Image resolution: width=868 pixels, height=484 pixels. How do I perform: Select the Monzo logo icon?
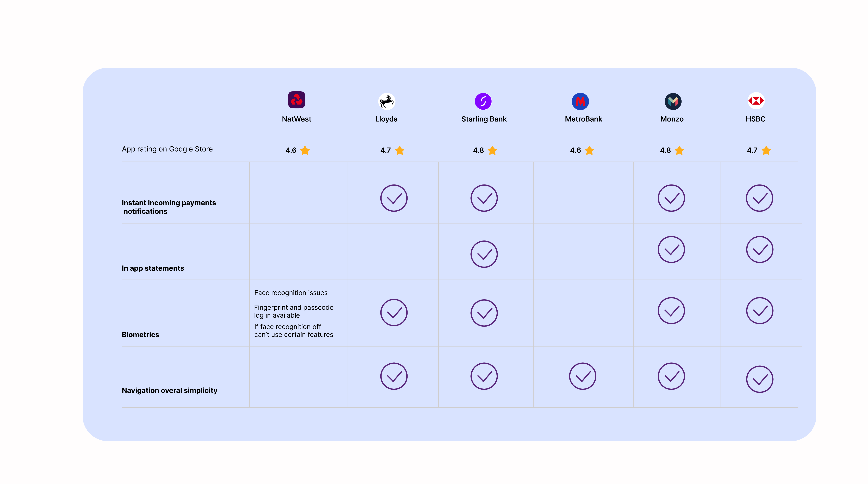click(x=673, y=101)
